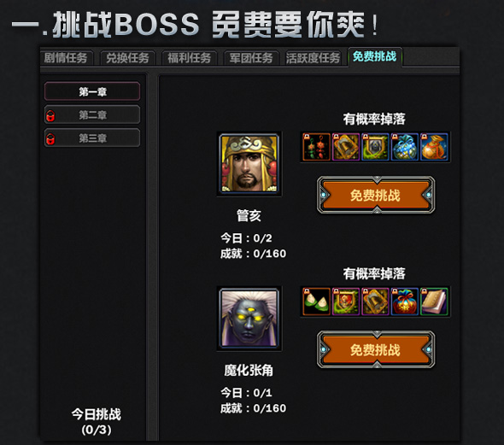Select the blue gift pouch reward icon
The height and width of the screenshot is (445, 504).
pos(405,147)
